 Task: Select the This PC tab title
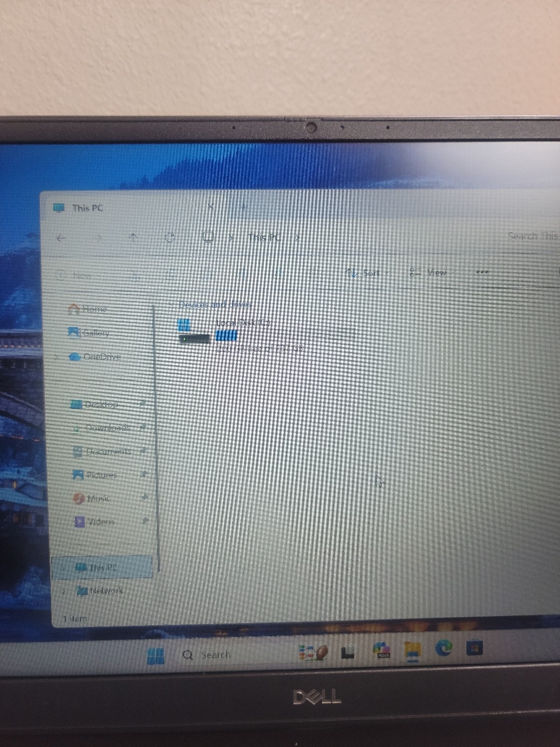tap(88, 208)
